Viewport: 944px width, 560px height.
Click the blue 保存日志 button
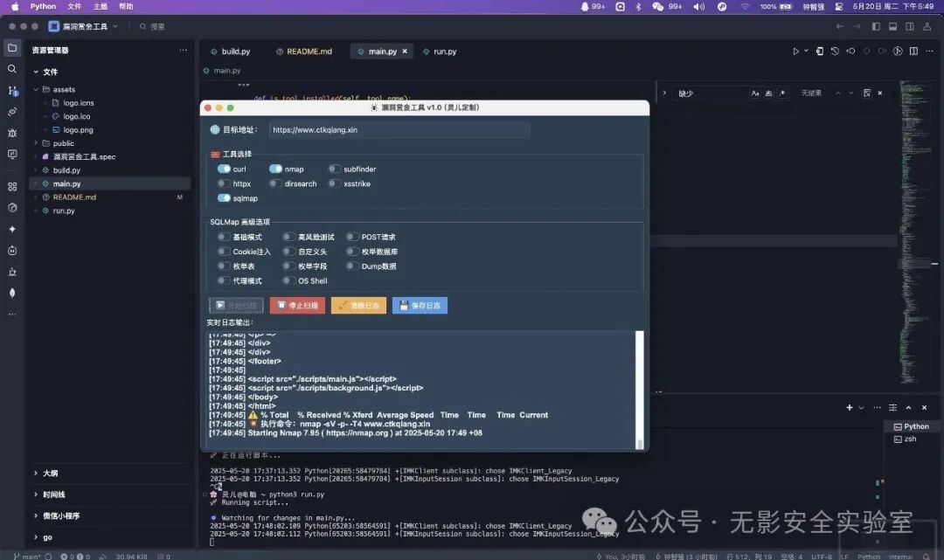420,306
